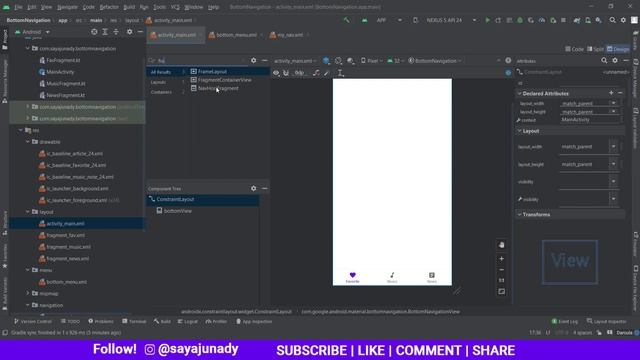Zoom out with minus button on design surface
The image size is (640, 360).
pos(502,270)
